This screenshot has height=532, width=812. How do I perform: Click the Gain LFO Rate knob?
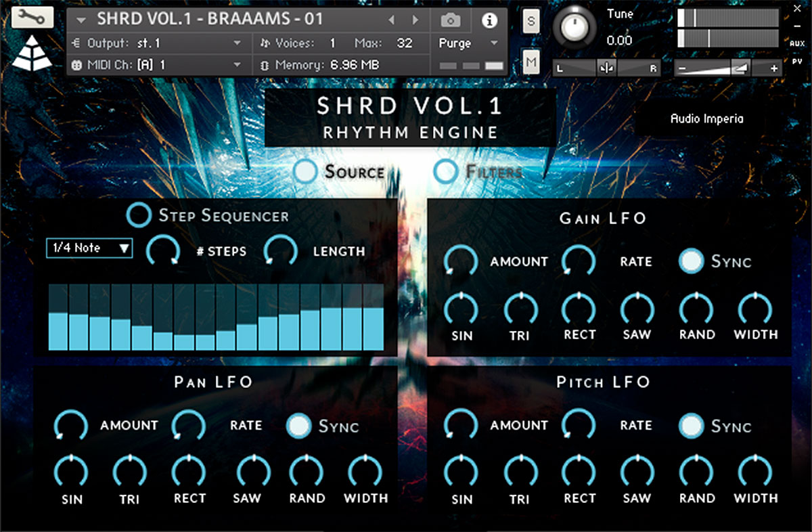pyautogui.click(x=579, y=261)
